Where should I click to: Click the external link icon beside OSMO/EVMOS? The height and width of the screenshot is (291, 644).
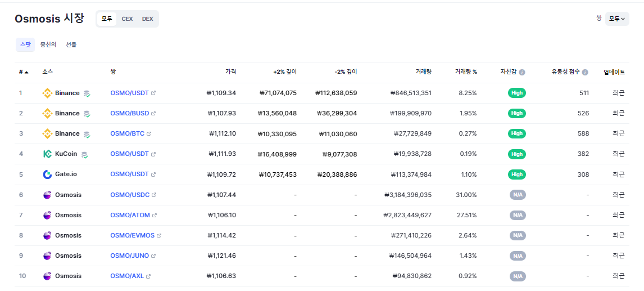(159, 235)
